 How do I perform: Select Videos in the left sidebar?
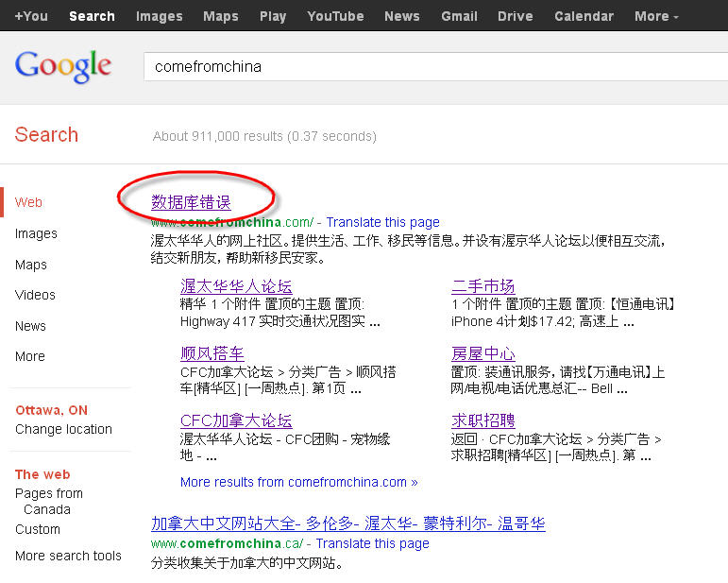pos(35,295)
